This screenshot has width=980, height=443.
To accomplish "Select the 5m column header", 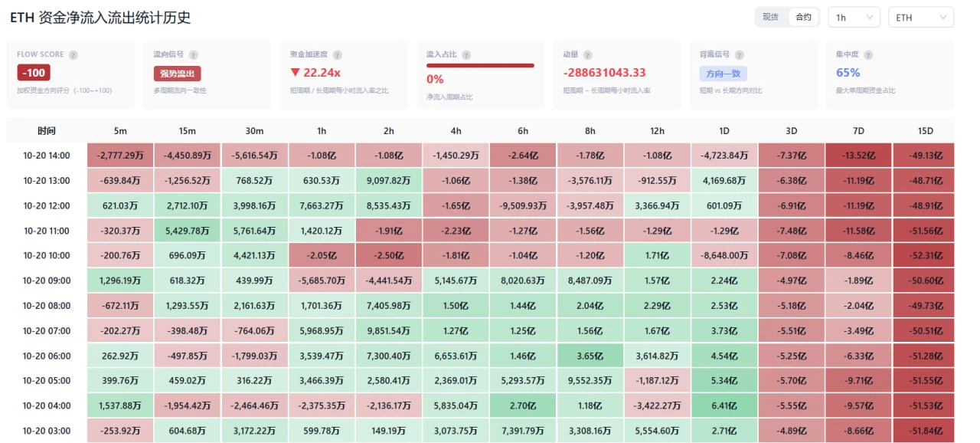I will 119,131.
